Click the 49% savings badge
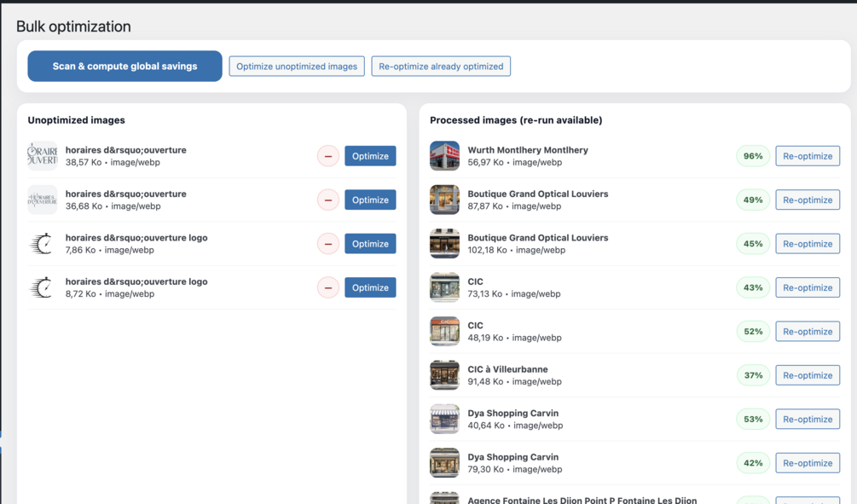 (753, 200)
